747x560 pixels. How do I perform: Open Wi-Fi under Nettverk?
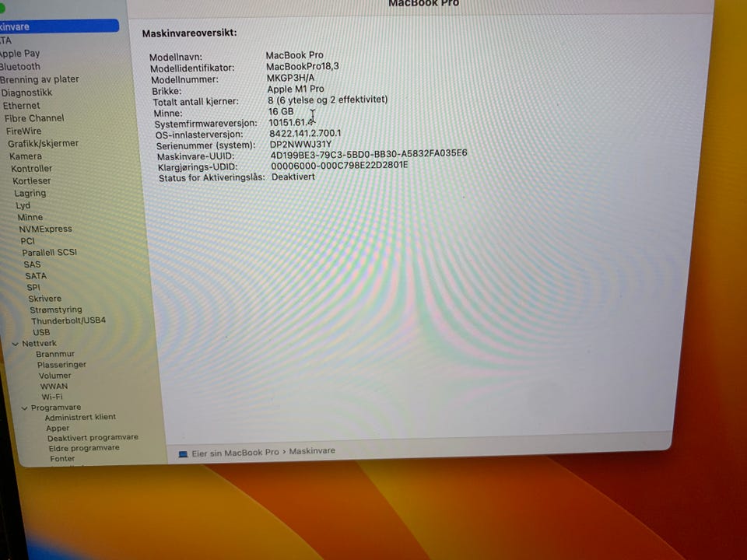click(52, 397)
